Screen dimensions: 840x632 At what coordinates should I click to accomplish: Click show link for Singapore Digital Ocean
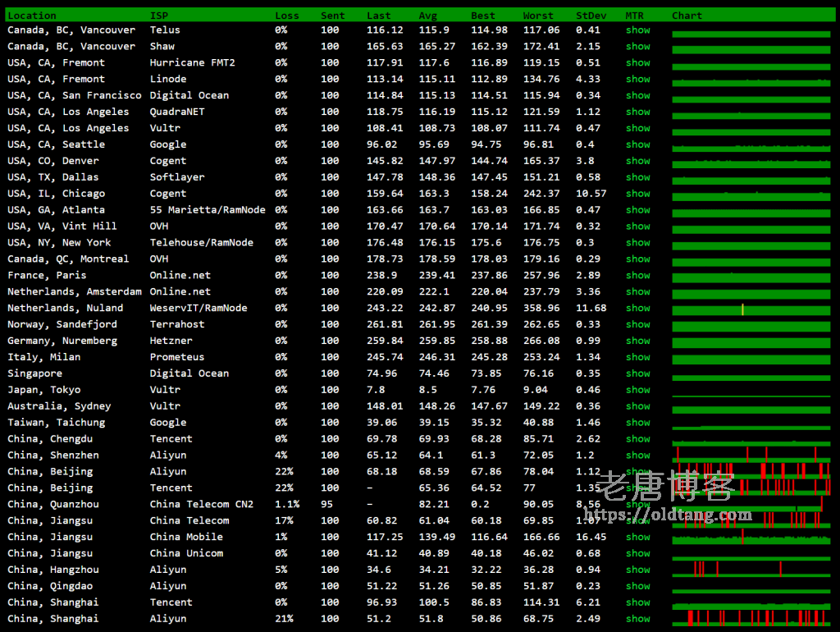click(637, 373)
